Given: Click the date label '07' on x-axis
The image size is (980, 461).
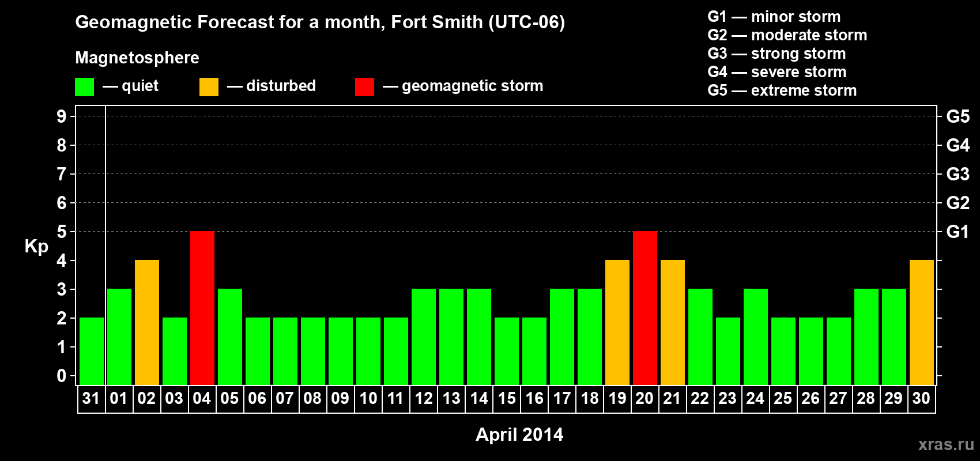Looking at the screenshot, I should pos(285,399).
